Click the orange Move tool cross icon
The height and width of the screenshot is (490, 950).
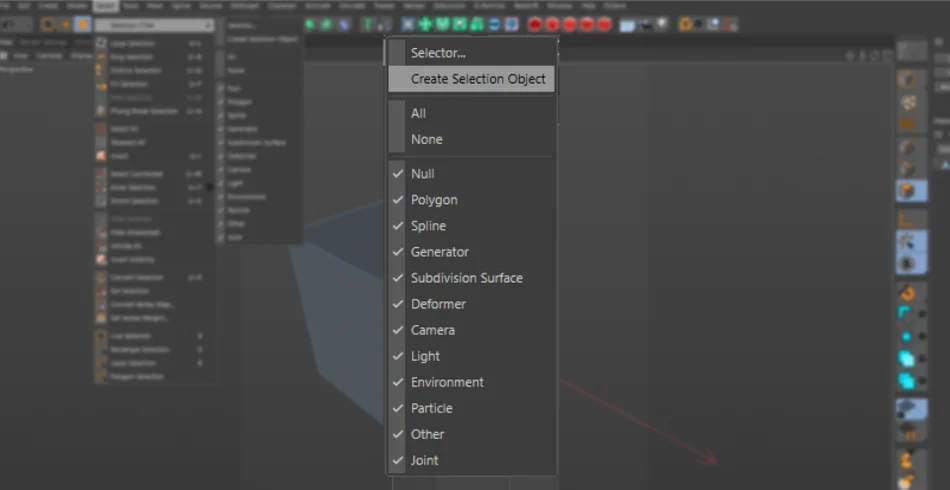(65, 25)
